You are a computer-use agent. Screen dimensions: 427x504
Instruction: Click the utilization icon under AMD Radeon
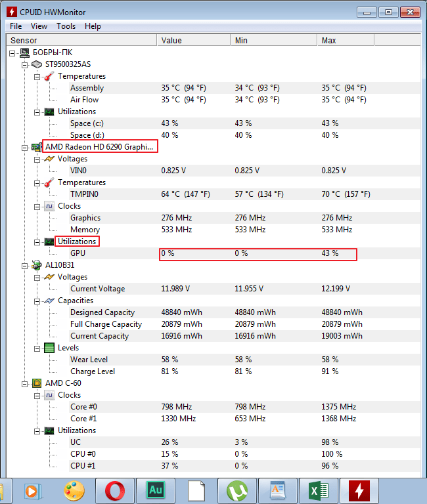pos(49,241)
